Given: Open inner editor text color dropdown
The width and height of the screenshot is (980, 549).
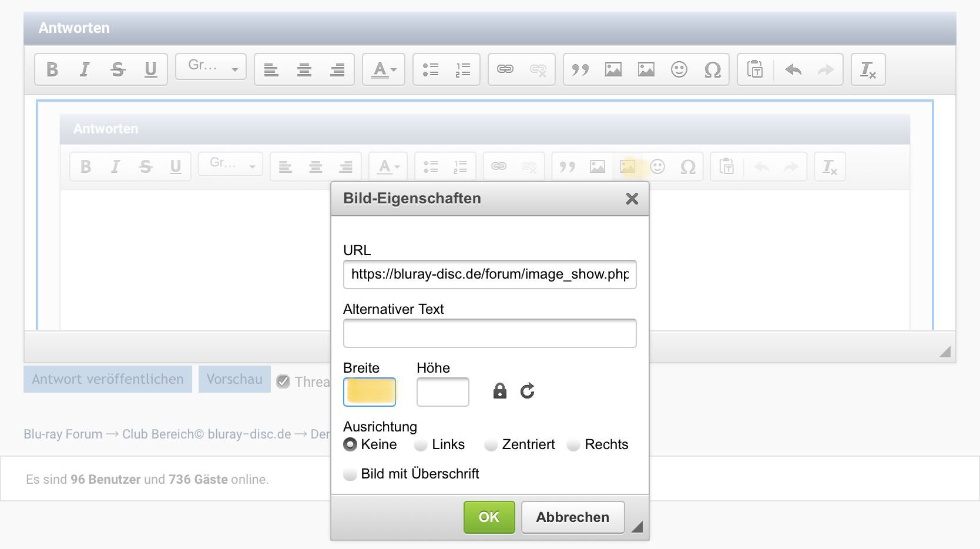Looking at the screenshot, I should (388, 166).
